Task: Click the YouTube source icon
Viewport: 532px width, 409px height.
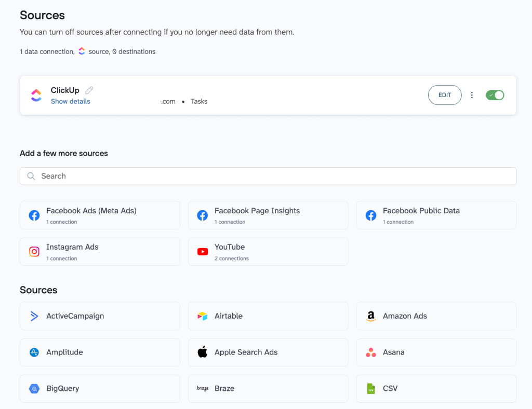Action: [x=203, y=252]
